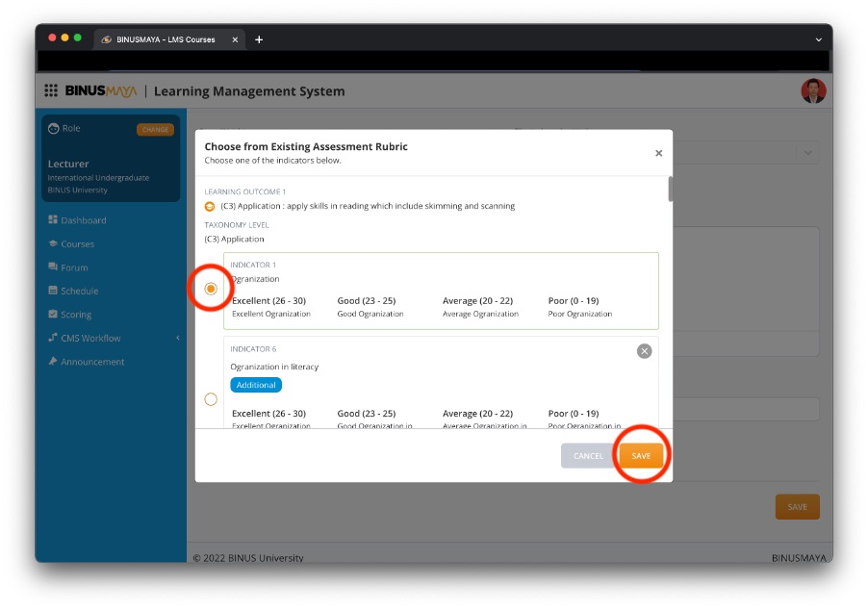Select the Indicator 6 radio button

point(211,399)
